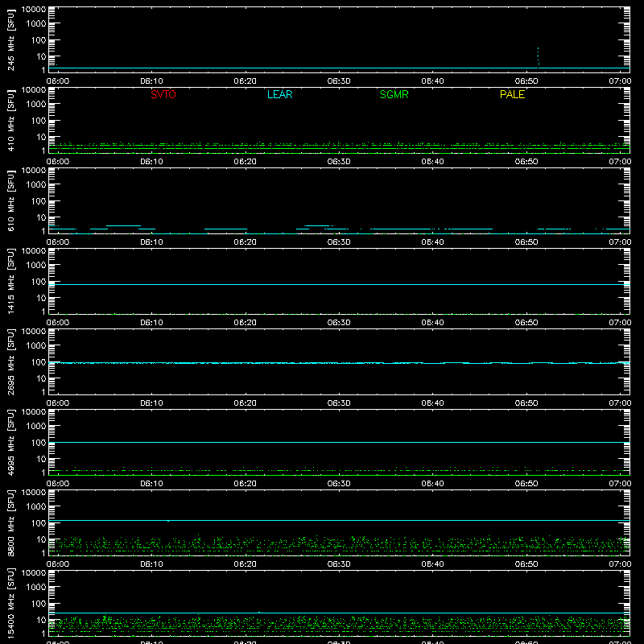Click 06:40 tick label below the 4995 MHz panel
Screen dimensions: 644x644
pyautogui.click(x=432, y=484)
